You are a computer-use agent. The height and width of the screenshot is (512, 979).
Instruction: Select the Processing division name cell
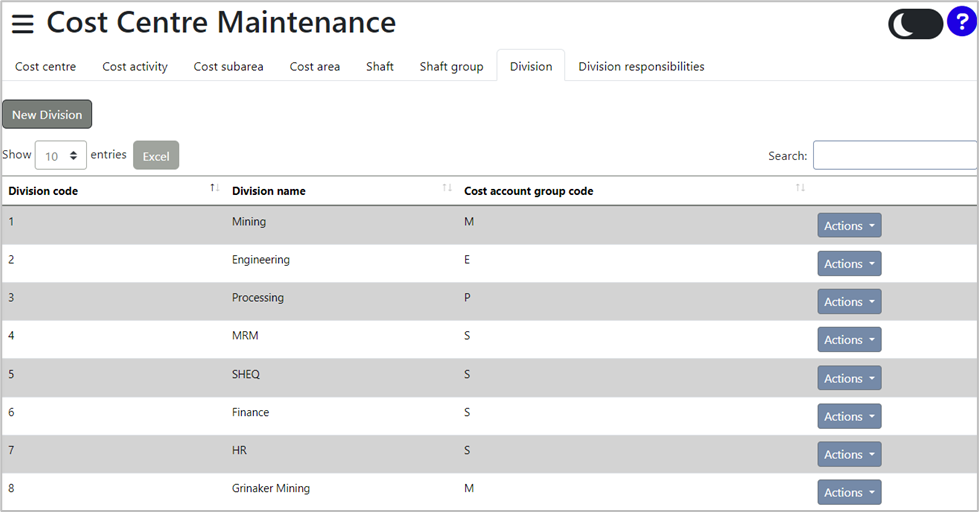click(257, 298)
